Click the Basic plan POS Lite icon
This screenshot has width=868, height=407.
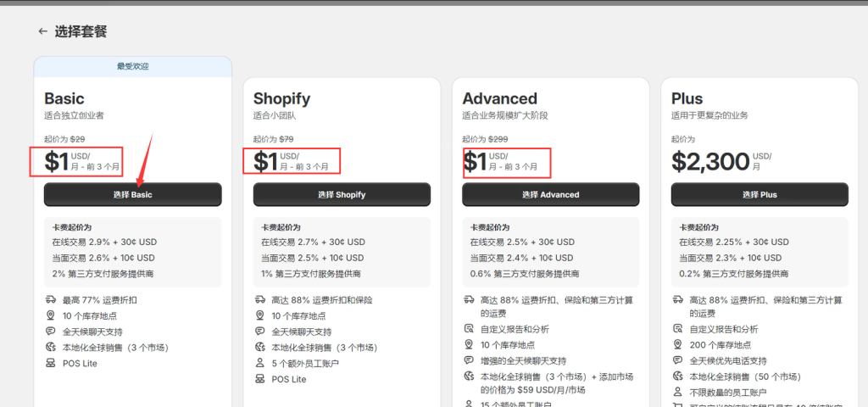(x=50, y=363)
